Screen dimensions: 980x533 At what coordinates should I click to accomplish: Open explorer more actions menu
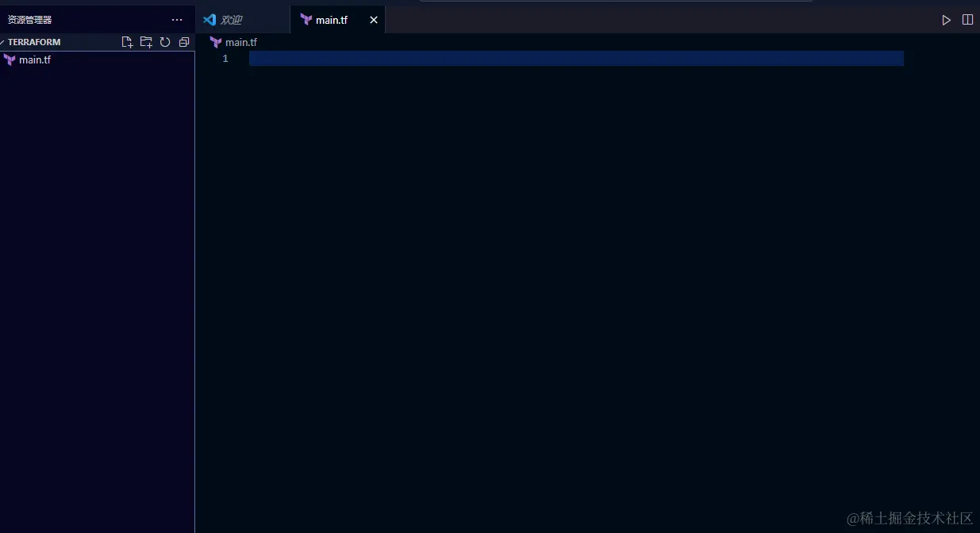coord(177,20)
